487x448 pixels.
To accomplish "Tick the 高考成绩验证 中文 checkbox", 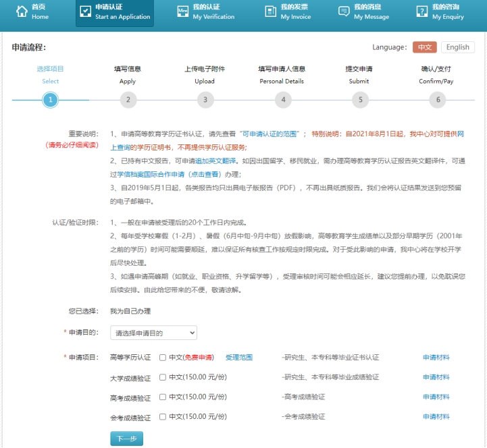I will [163, 397].
